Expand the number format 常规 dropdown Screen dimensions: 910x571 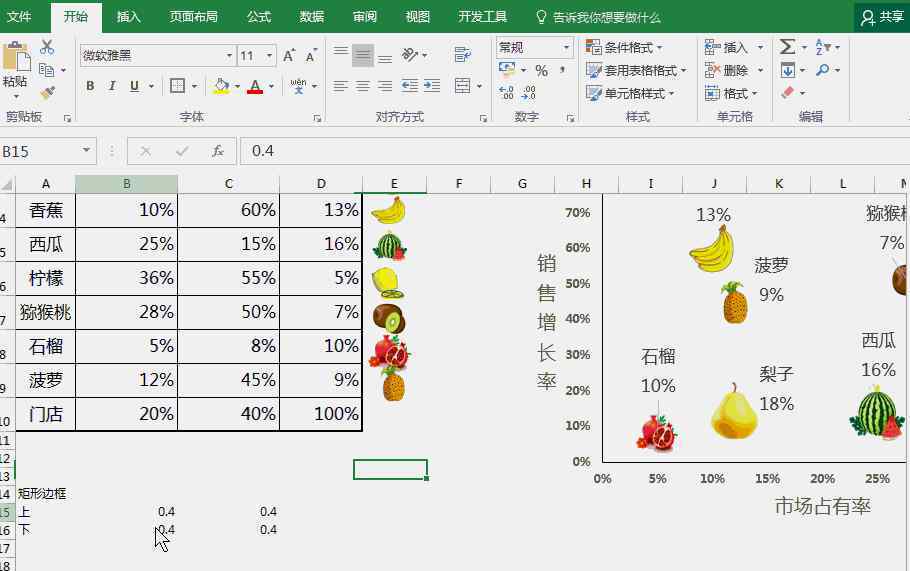pos(566,47)
